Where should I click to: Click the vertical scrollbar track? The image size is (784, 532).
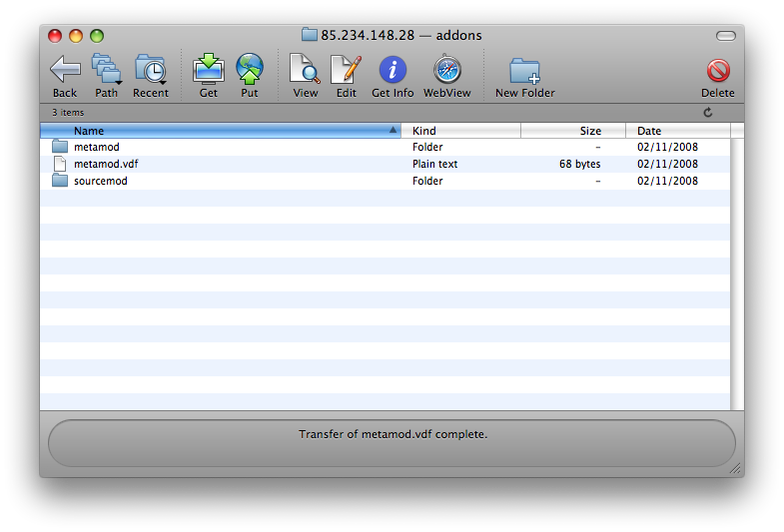737,273
